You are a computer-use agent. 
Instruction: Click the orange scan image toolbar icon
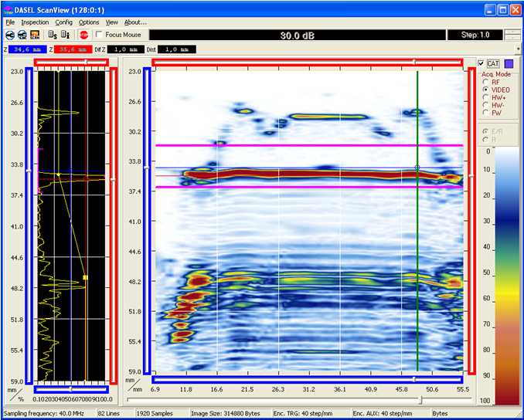pyautogui.click(x=35, y=35)
